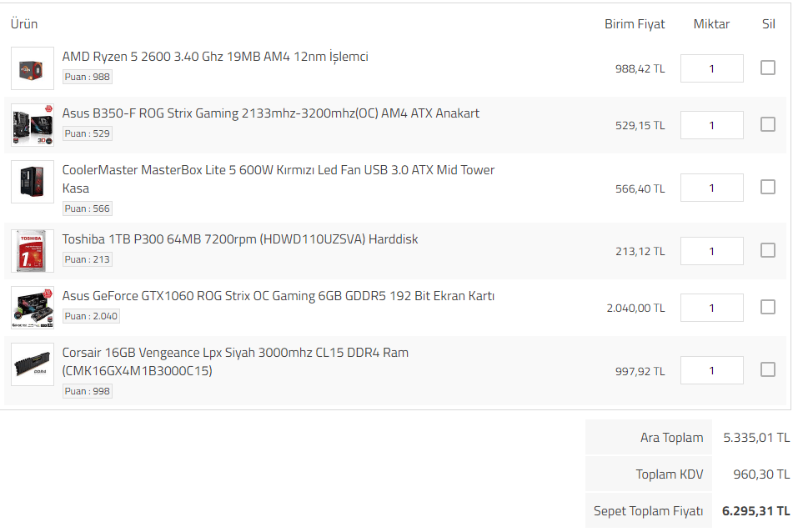The width and height of the screenshot is (798, 532).
Task: Check the delete box for AMD Ryzen 5
Action: (767, 68)
